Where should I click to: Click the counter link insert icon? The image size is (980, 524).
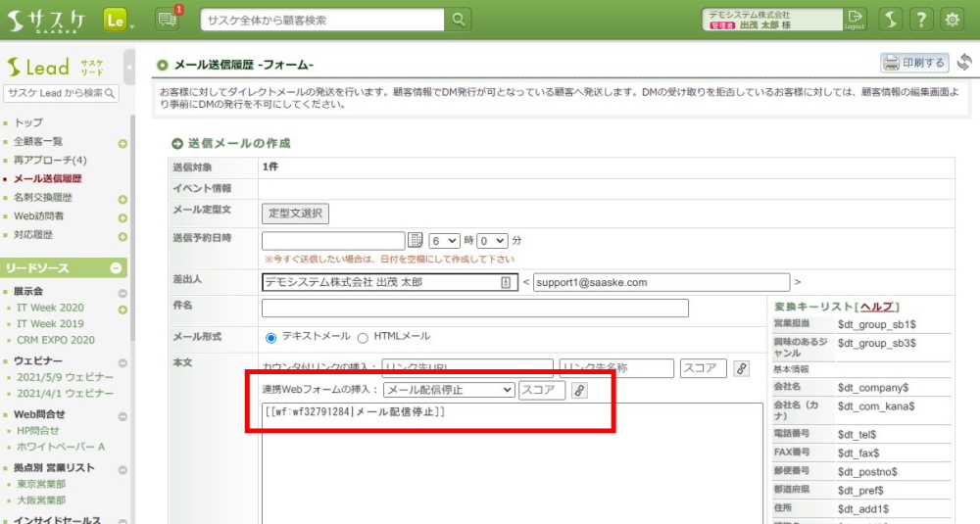[x=741, y=368]
